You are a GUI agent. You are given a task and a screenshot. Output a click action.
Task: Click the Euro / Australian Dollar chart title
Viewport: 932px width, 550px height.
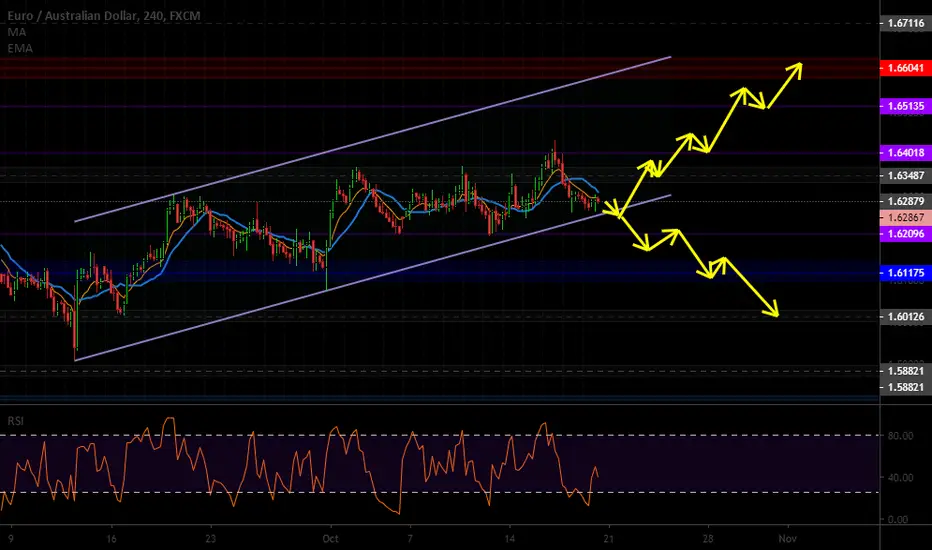(x=104, y=16)
